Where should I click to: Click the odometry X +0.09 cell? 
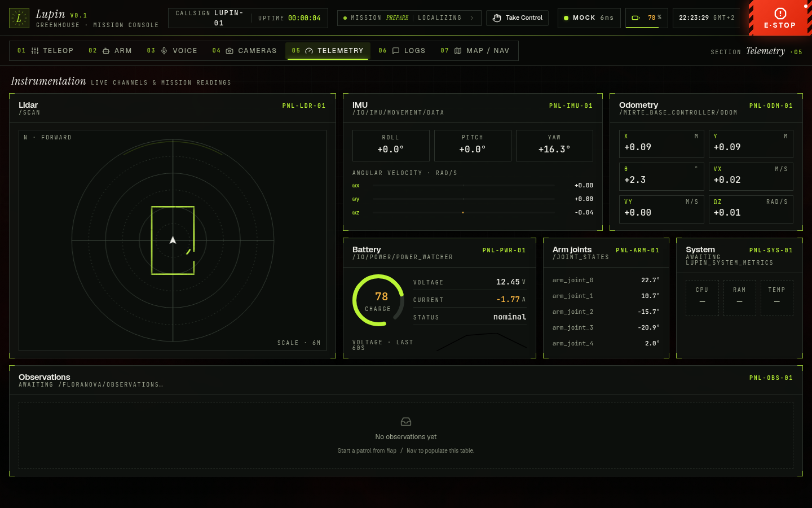pyautogui.click(x=661, y=144)
